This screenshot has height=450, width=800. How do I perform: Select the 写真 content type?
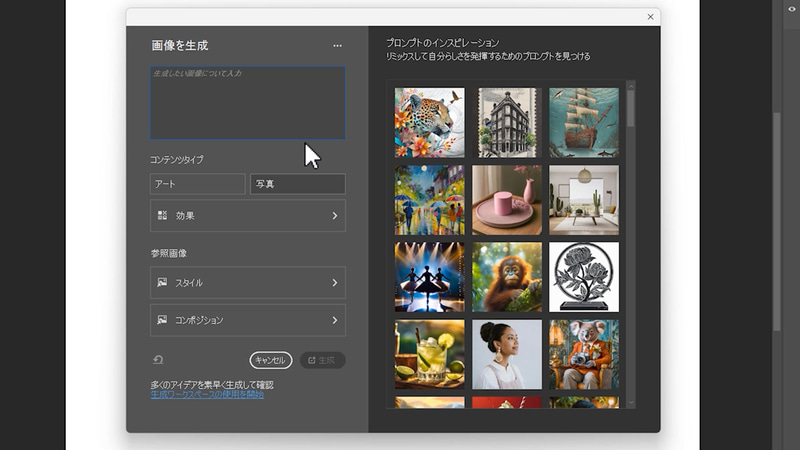(297, 184)
